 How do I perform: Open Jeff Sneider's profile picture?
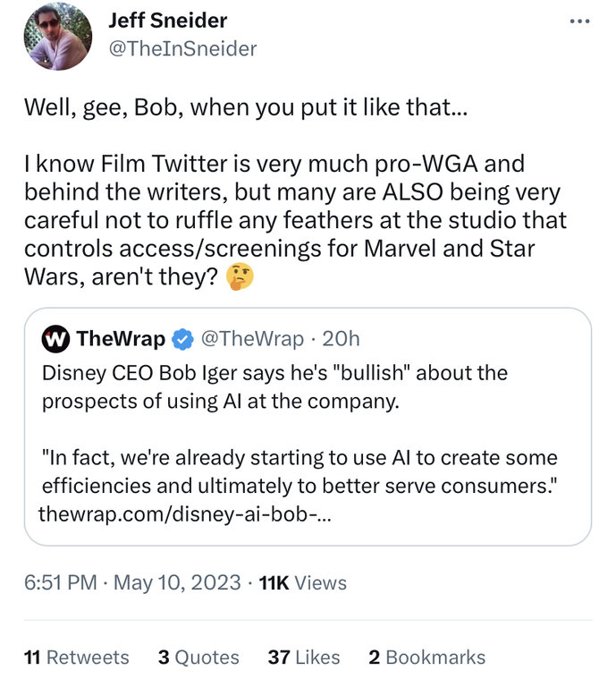[57, 37]
